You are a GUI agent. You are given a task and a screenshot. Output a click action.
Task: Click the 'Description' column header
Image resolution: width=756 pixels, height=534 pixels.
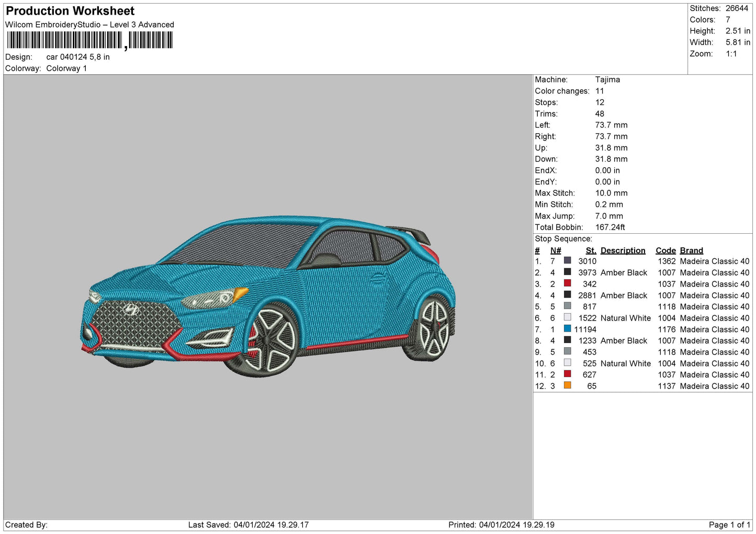click(x=623, y=251)
